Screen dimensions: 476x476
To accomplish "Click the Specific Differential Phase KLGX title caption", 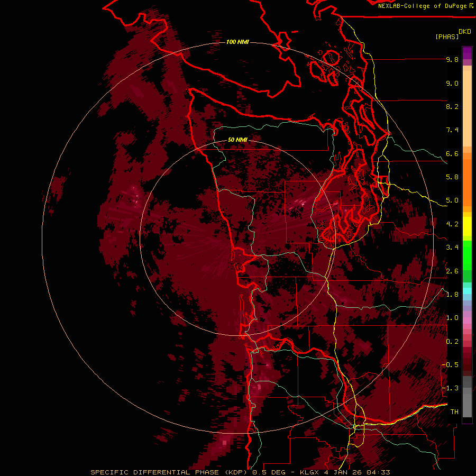I will [x=240, y=472].
